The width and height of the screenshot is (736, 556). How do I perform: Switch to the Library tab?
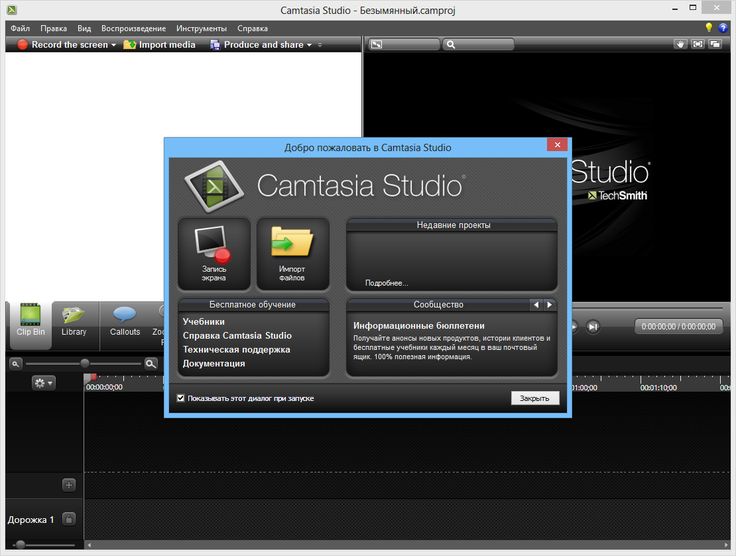click(74, 320)
